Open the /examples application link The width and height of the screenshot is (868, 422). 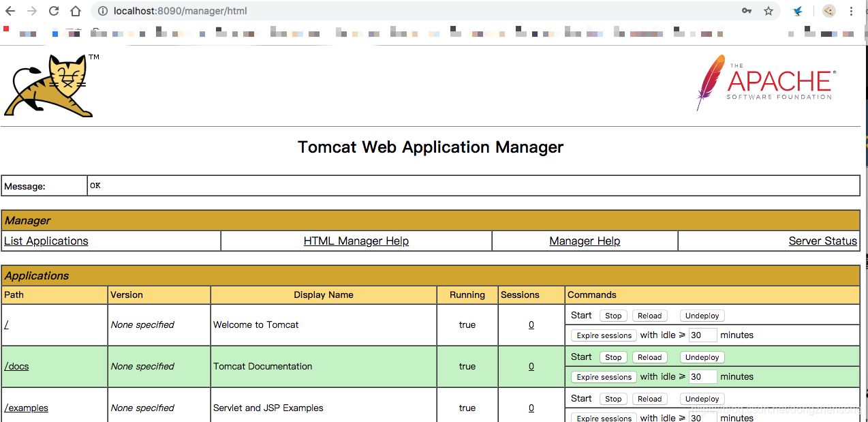[x=26, y=408]
